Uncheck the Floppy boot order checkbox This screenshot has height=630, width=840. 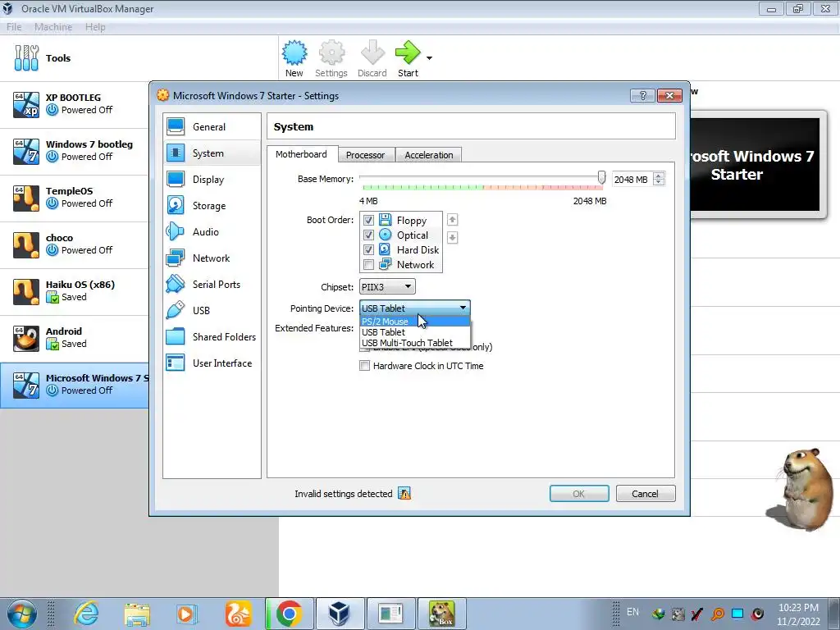click(368, 220)
